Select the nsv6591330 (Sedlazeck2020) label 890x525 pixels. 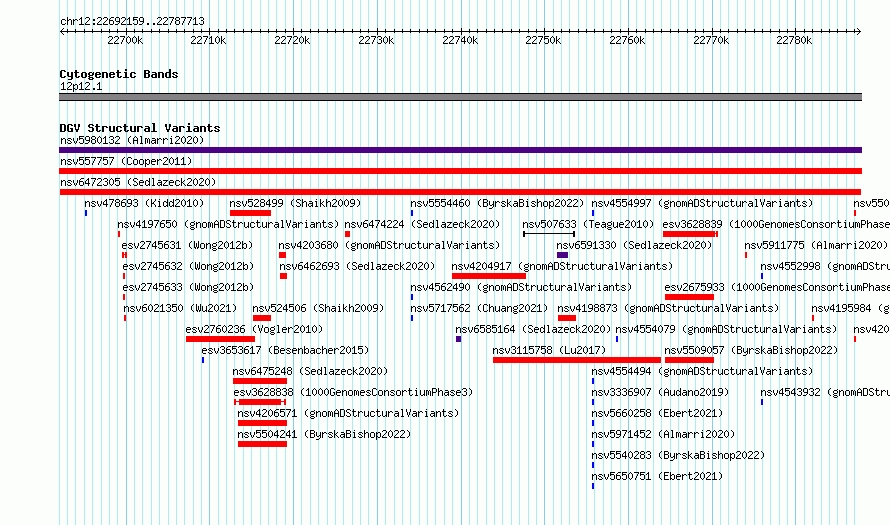click(x=634, y=245)
